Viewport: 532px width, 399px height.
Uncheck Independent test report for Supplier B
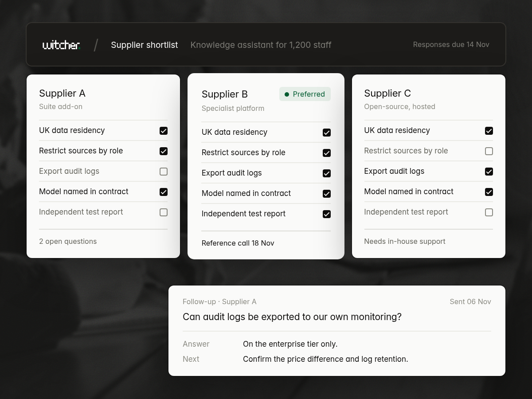tap(327, 214)
